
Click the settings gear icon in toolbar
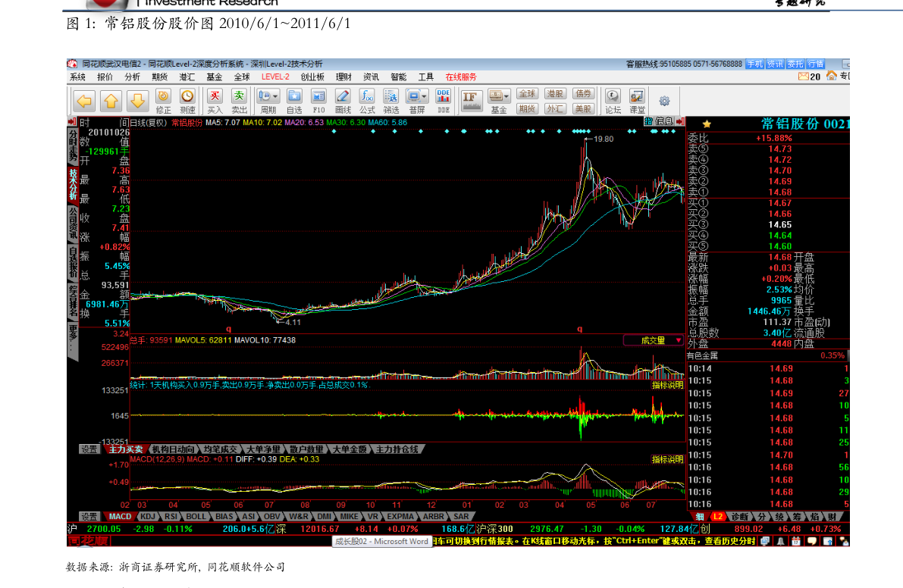click(x=664, y=102)
